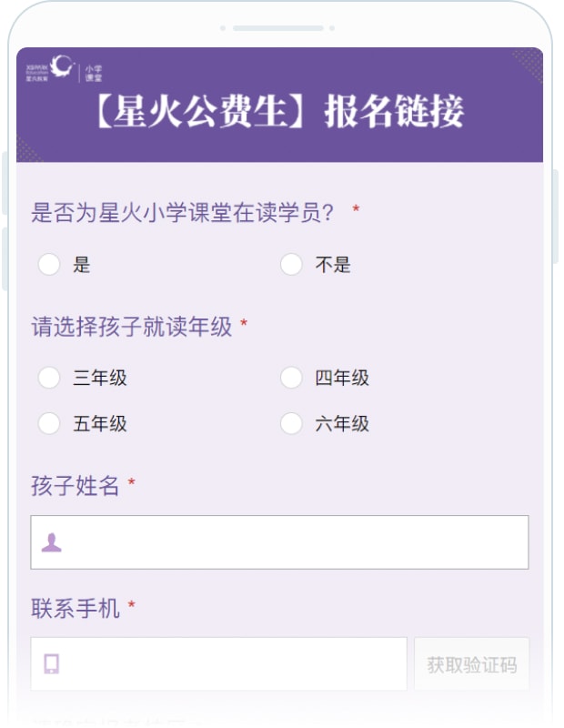
Task: Click the 星火教育 text under the logo
Action: click(x=38, y=77)
